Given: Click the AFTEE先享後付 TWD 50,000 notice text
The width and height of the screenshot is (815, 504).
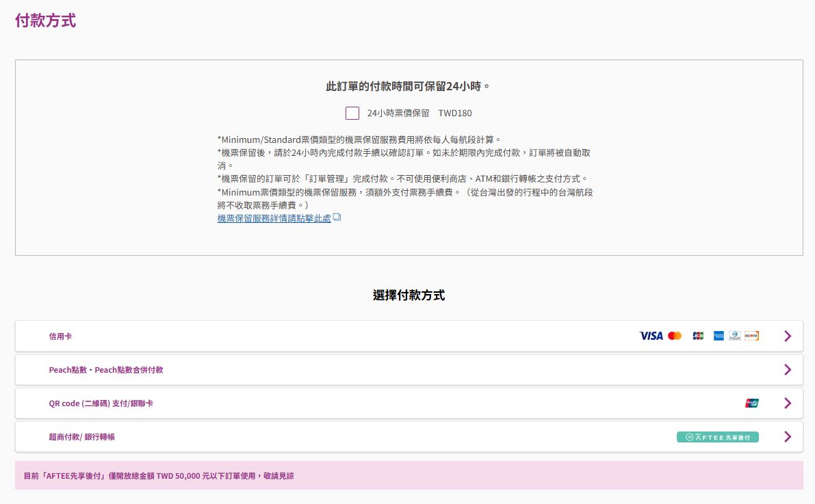Looking at the screenshot, I should pyautogui.click(x=159, y=476).
